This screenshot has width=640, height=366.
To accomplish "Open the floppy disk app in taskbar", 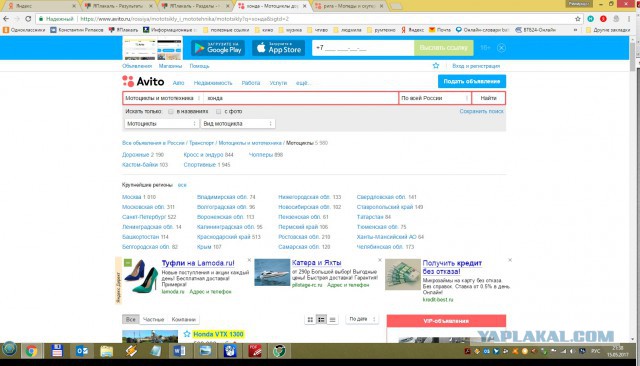I will click(57, 350).
